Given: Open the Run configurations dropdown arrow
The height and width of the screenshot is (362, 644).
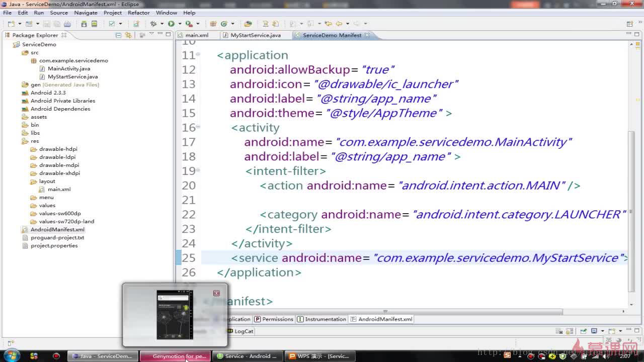Looking at the screenshot, I should (x=180, y=24).
